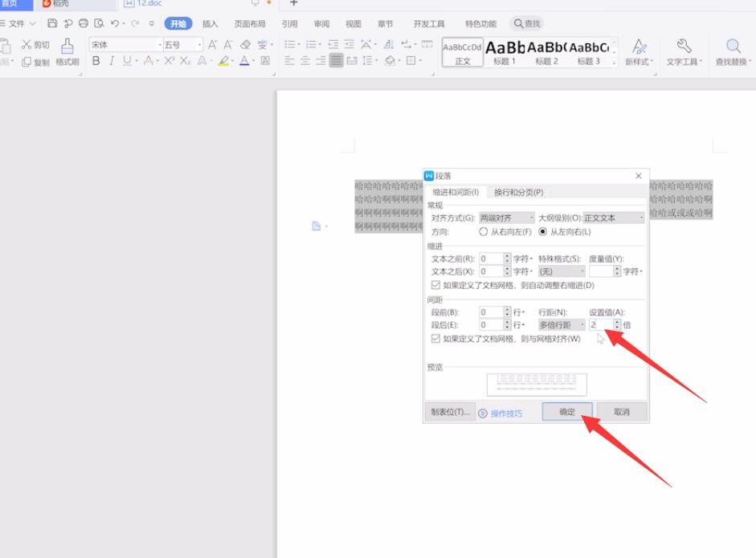756x558 pixels.
Task: Click the spacing set value (设置值) field
Action: 601,325
